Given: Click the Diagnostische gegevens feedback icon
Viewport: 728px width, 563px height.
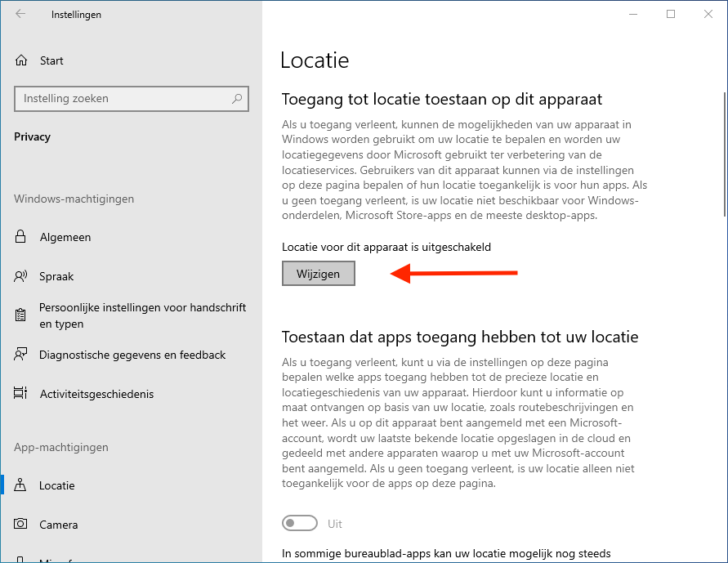Looking at the screenshot, I should pos(21,355).
